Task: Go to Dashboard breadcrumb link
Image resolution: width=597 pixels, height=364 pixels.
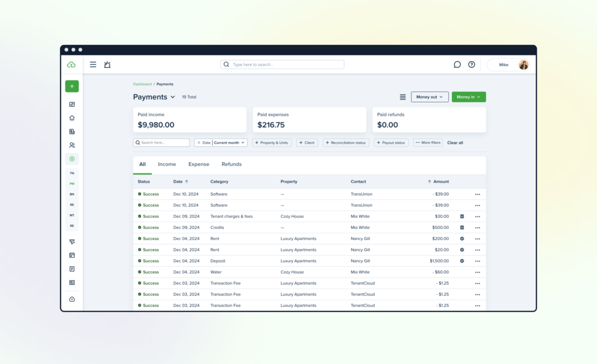Action: [142, 84]
